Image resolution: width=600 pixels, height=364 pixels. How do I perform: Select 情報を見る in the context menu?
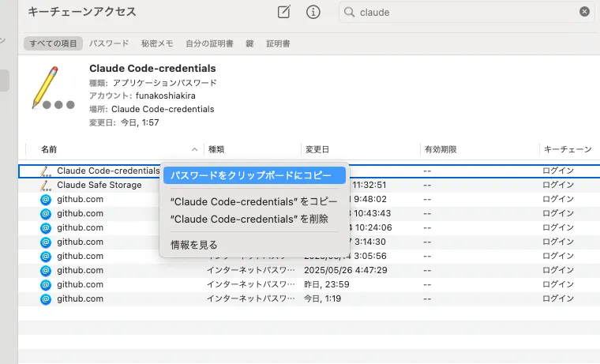194,245
